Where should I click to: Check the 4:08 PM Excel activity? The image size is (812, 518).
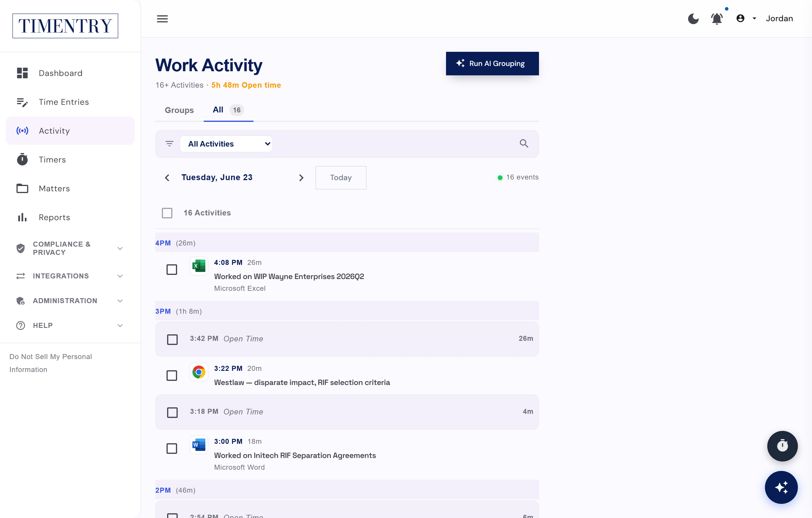(172, 270)
